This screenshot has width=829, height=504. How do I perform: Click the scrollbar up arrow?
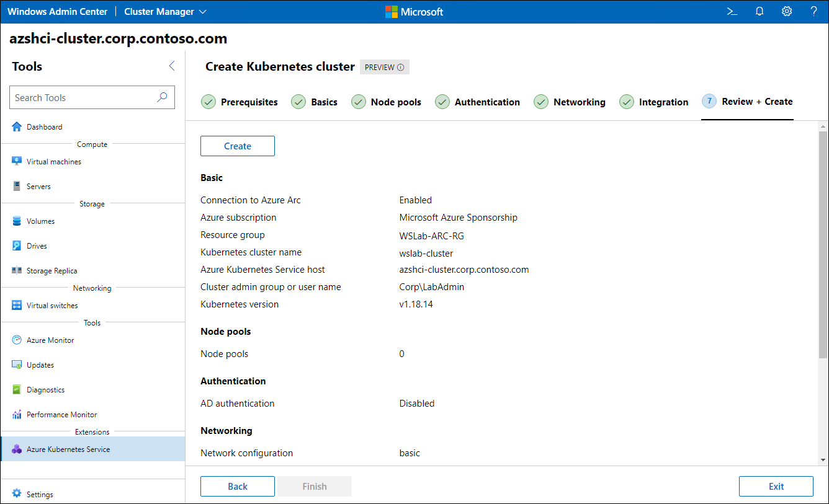(823, 126)
